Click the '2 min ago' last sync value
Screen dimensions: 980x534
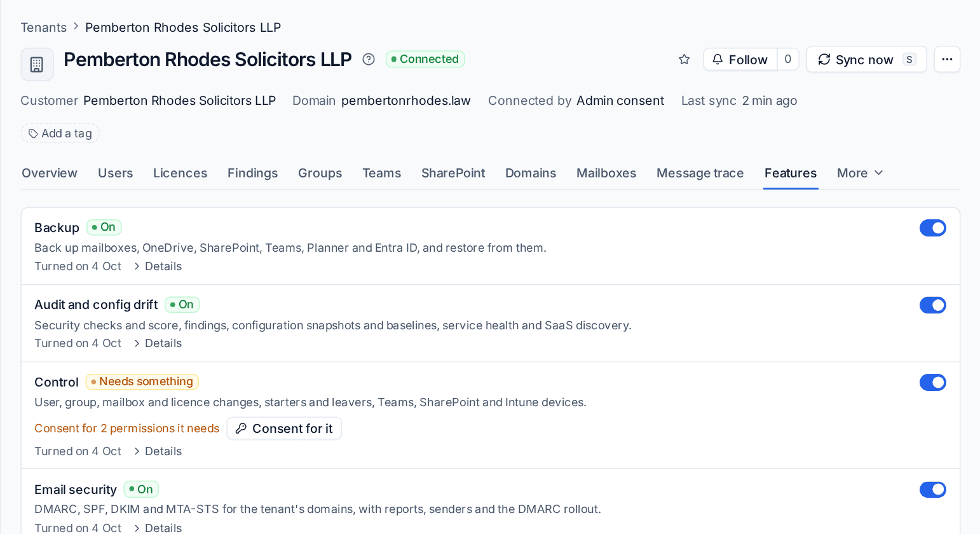(x=770, y=100)
